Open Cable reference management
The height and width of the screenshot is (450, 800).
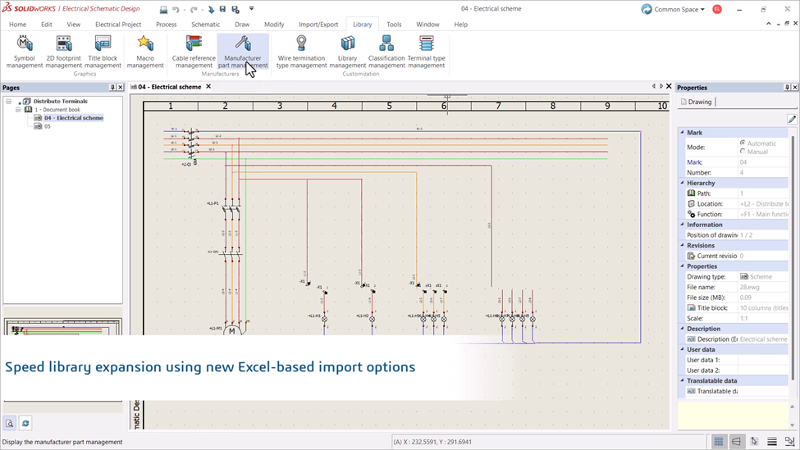[x=193, y=51]
